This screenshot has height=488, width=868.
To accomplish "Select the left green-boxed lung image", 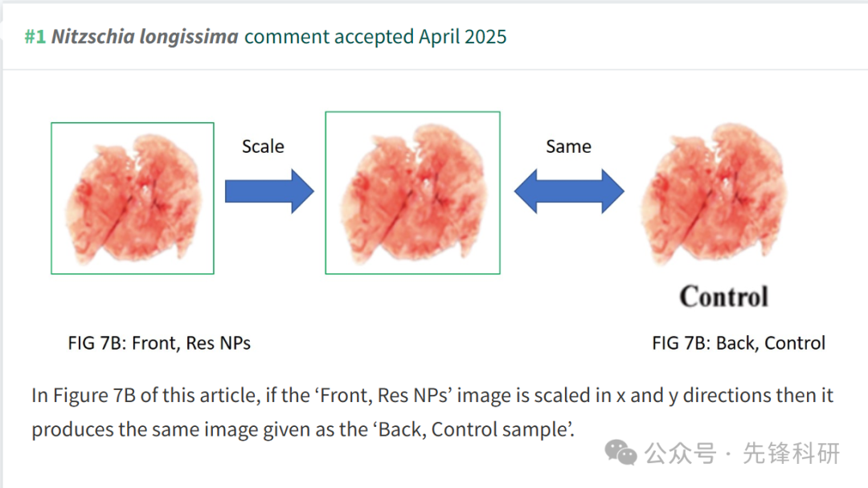I will (x=133, y=199).
